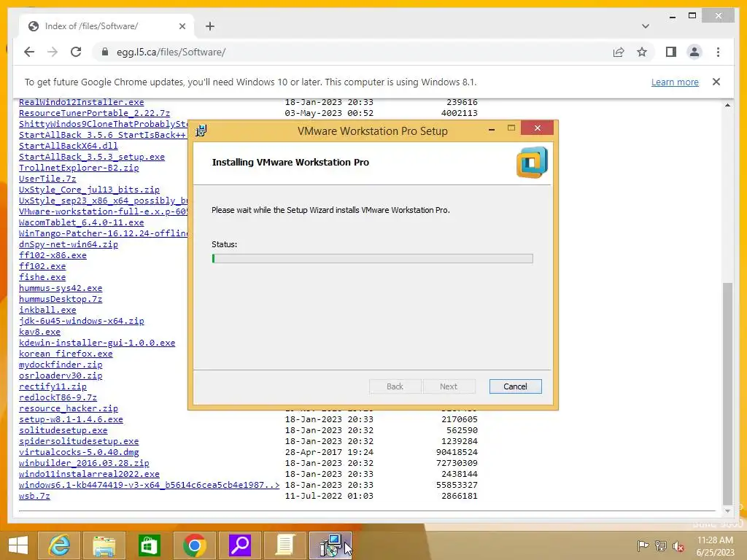This screenshot has width=747, height=560.
Task: Open the ff102.exe link
Action: [42, 266]
